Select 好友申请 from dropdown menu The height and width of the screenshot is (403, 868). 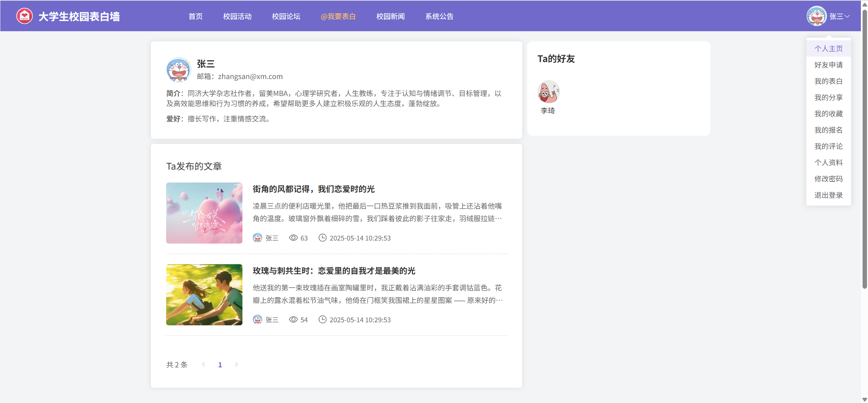(828, 65)
